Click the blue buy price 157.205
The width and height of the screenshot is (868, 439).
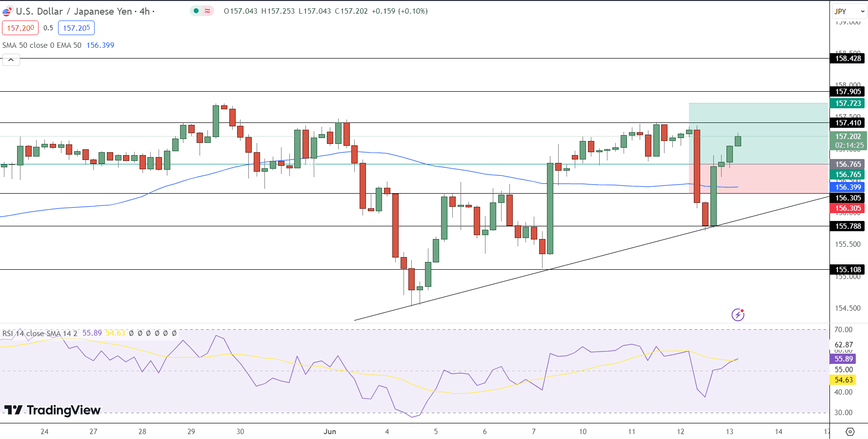76,28
